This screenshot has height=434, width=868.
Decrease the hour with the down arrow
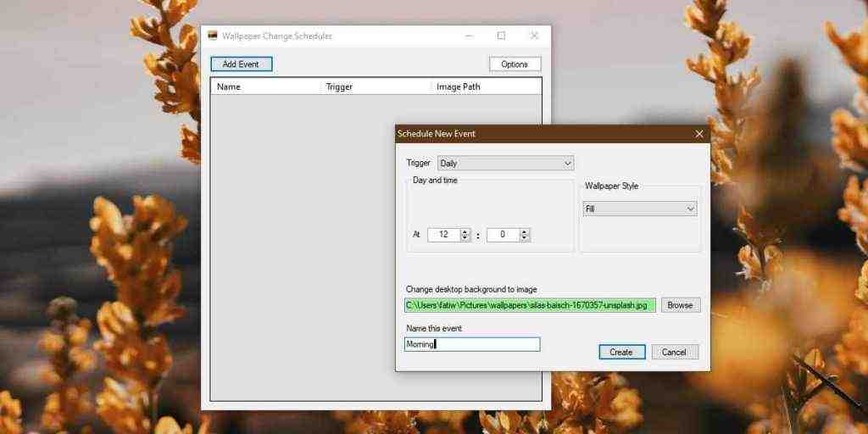465,238
